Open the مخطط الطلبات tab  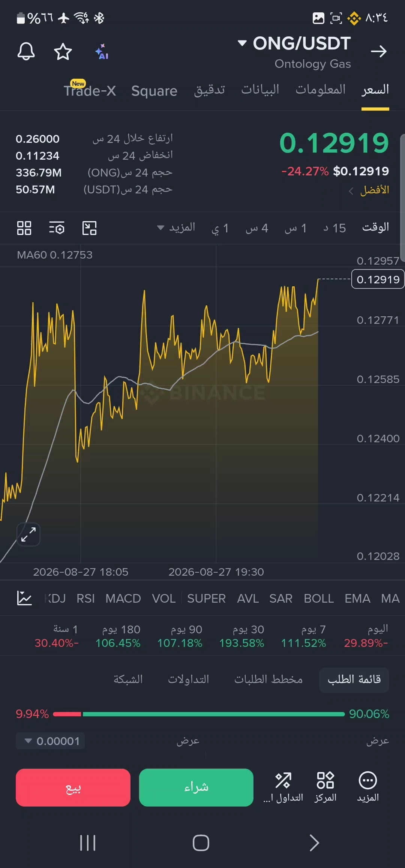tap(268, 679)
